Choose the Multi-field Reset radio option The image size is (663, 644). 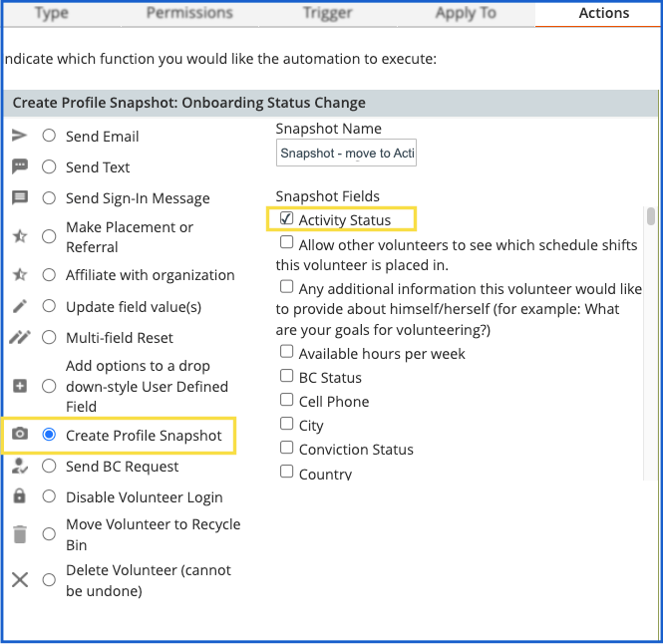pos(49,337)
